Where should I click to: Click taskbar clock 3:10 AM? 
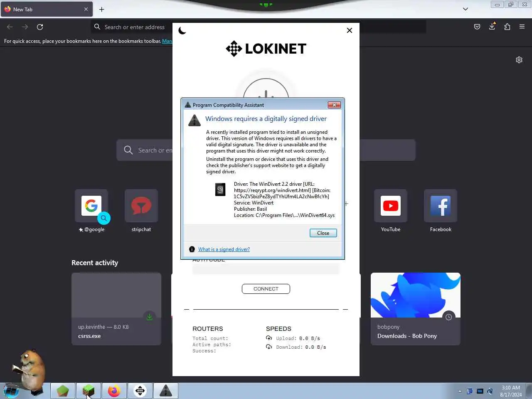[511, 391]
